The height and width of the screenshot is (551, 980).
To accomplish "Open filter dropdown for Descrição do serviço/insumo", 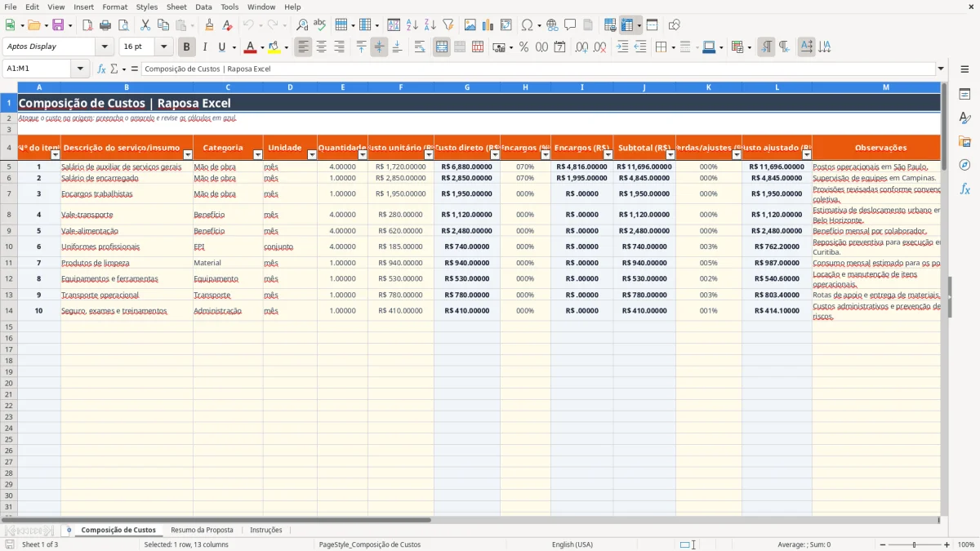I will (x=187, y=155).
